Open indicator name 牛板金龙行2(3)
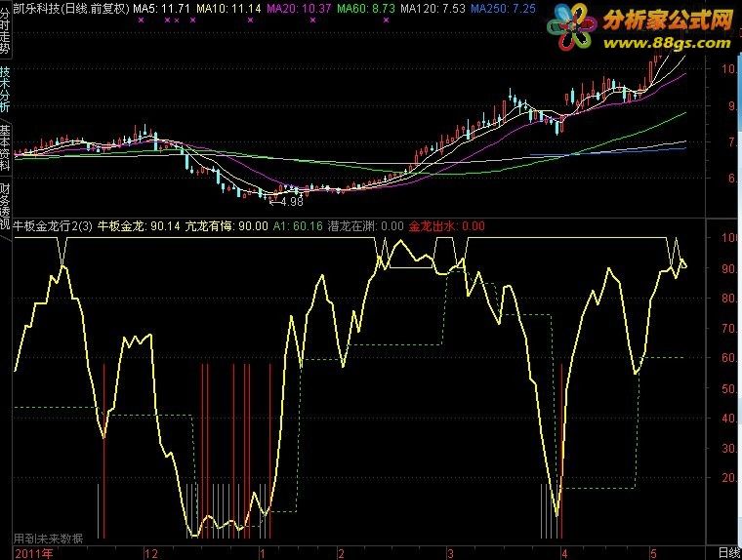The height and width of the screenshot is (560, 742). (53, 226)
